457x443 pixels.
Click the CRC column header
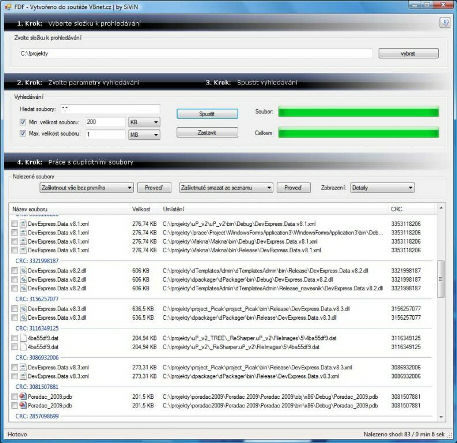[396, 209]
